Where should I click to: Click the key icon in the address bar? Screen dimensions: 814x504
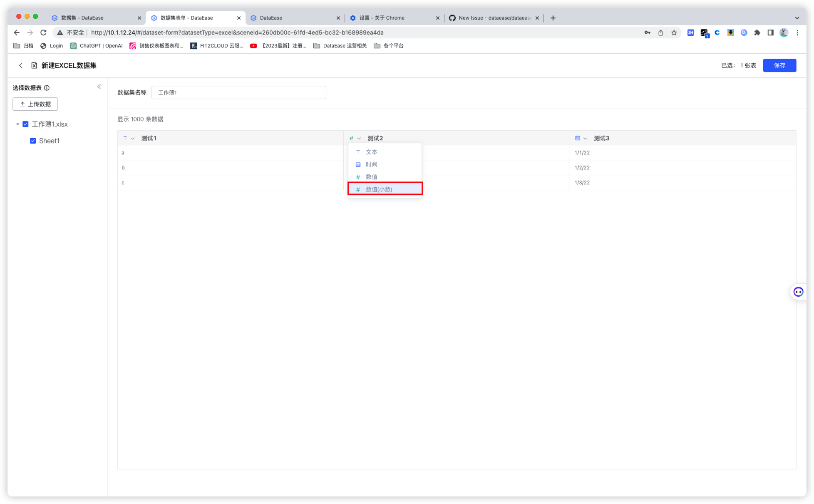tap(648, 32)
